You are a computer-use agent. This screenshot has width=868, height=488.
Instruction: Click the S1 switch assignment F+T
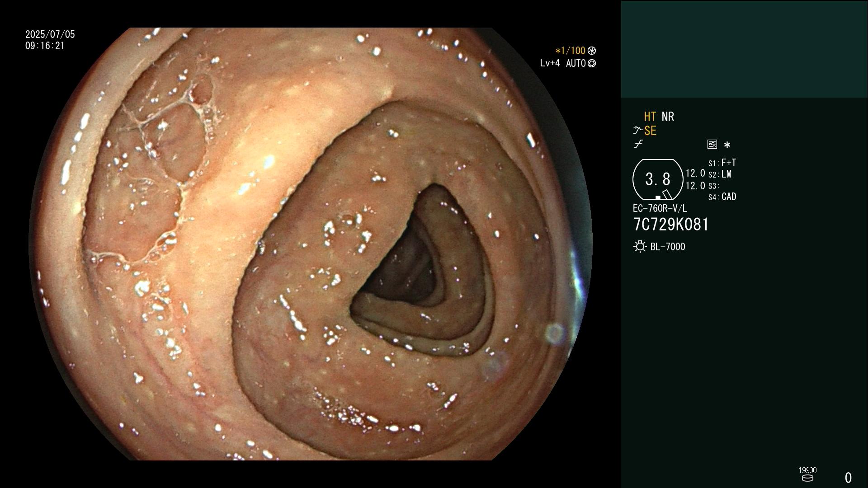tap(722, 163)
